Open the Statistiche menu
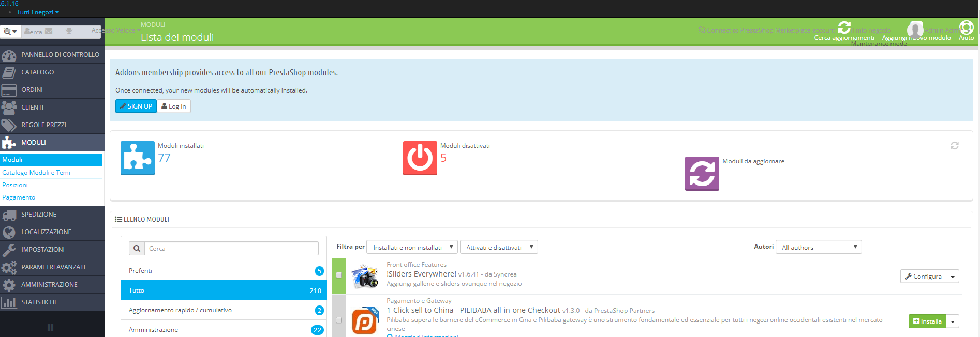 coord(52,302)
